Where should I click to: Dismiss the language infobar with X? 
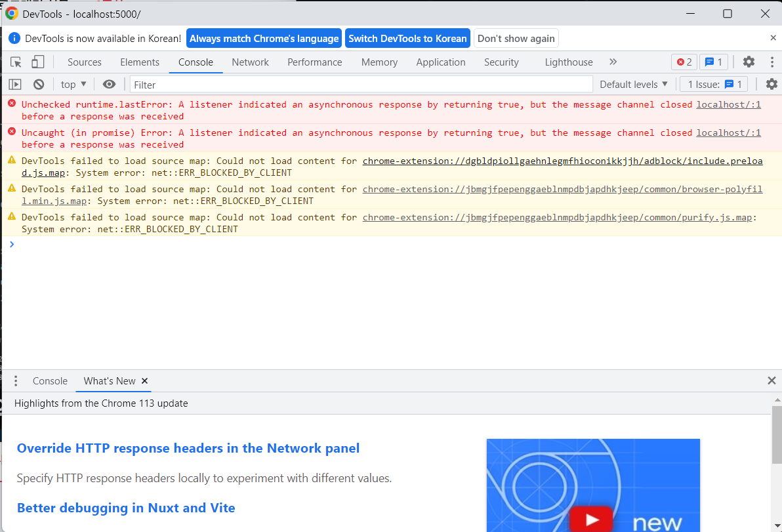[x=773, y=38]
